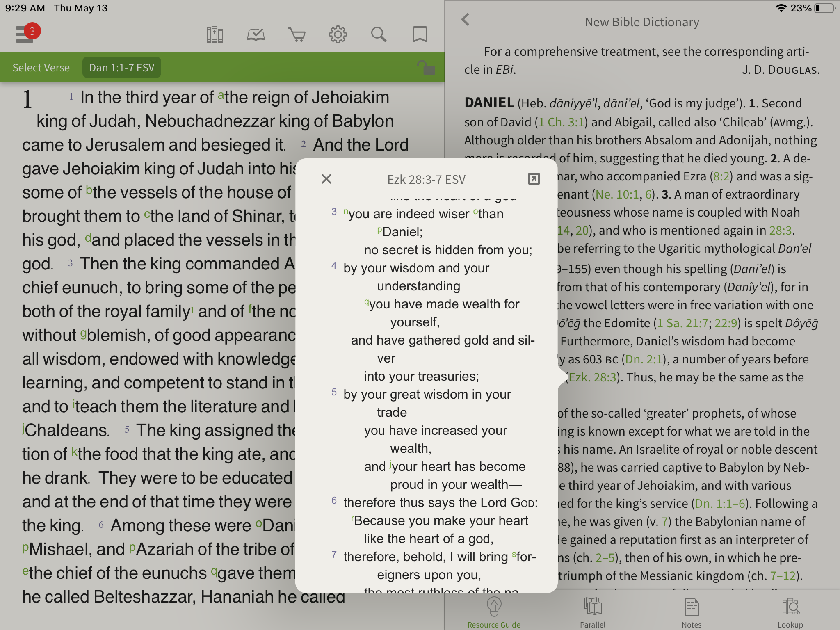Switch to the Notes tab
840x630 pixels.
(692, 612)
